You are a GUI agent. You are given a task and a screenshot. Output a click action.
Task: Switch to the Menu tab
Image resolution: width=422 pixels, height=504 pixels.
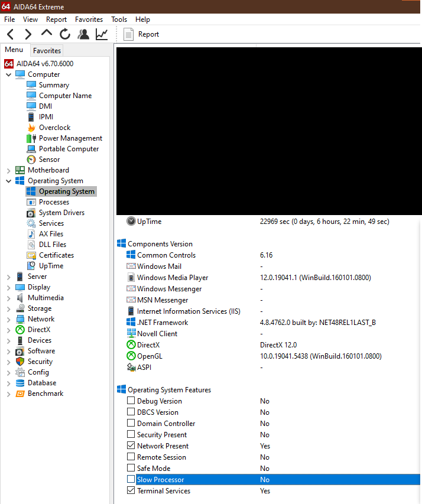coord(14,50)
